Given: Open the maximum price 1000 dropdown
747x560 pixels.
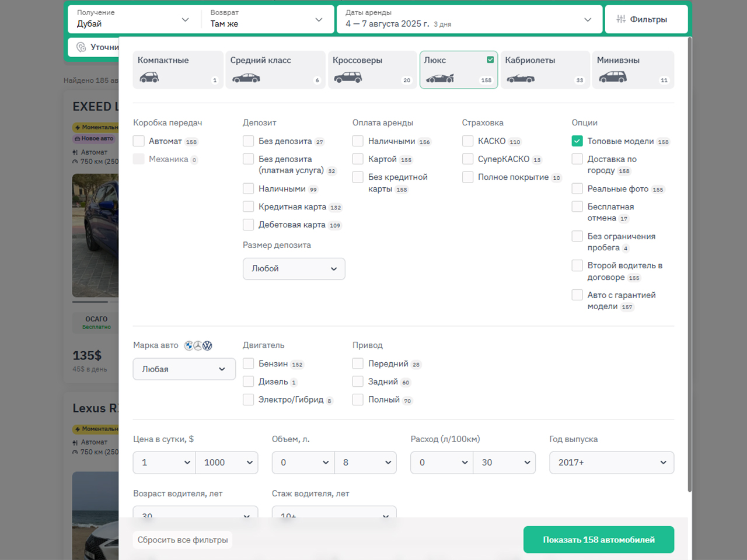Looking at the screenshot, I should click(x=227, y=463).
